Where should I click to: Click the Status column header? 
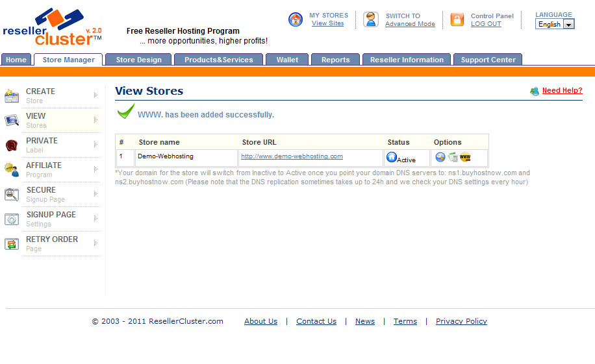[398, 142]
